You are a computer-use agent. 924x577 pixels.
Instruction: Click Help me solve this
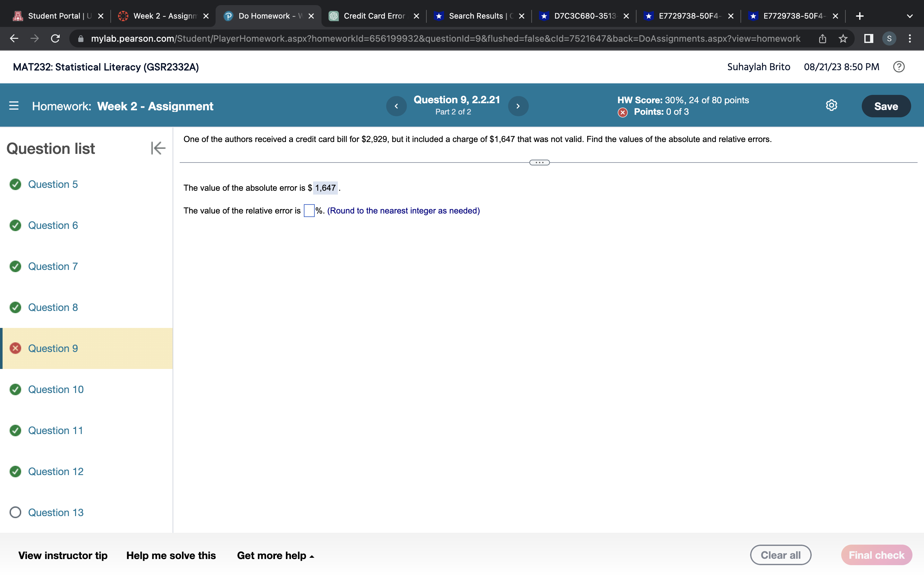coord(171,555)
